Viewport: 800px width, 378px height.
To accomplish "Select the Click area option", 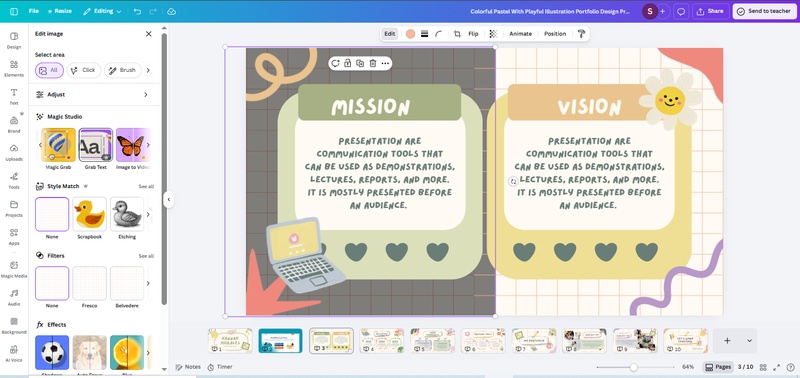I will [84, 70].
